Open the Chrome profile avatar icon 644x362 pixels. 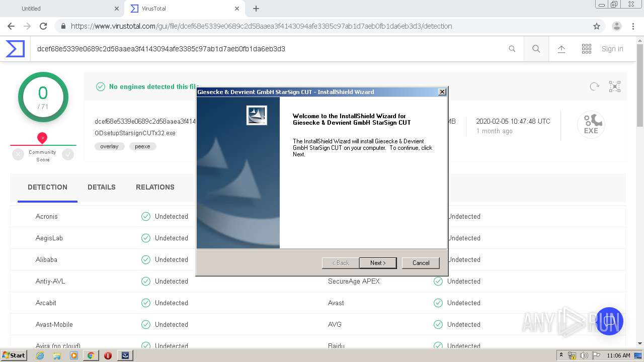coord(616,26)
